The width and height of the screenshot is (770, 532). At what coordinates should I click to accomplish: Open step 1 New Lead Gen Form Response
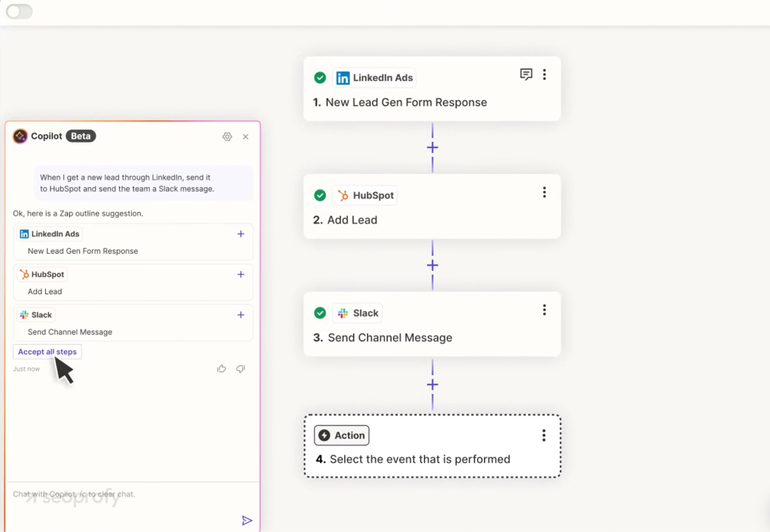432,89
